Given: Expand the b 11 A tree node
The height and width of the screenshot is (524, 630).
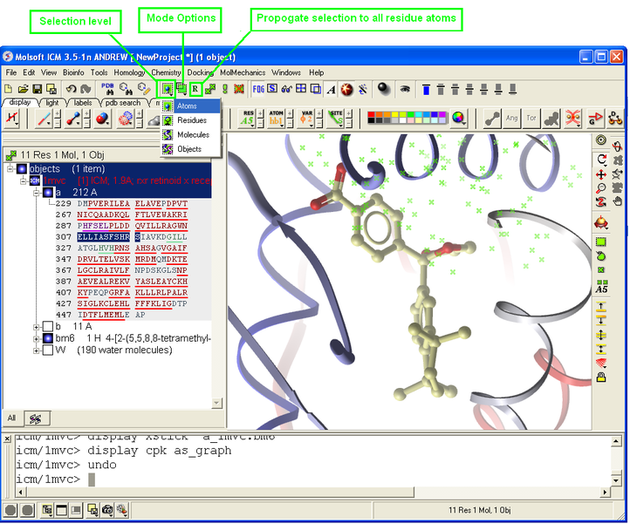Looking at the screenshot, I should point(36,327).
